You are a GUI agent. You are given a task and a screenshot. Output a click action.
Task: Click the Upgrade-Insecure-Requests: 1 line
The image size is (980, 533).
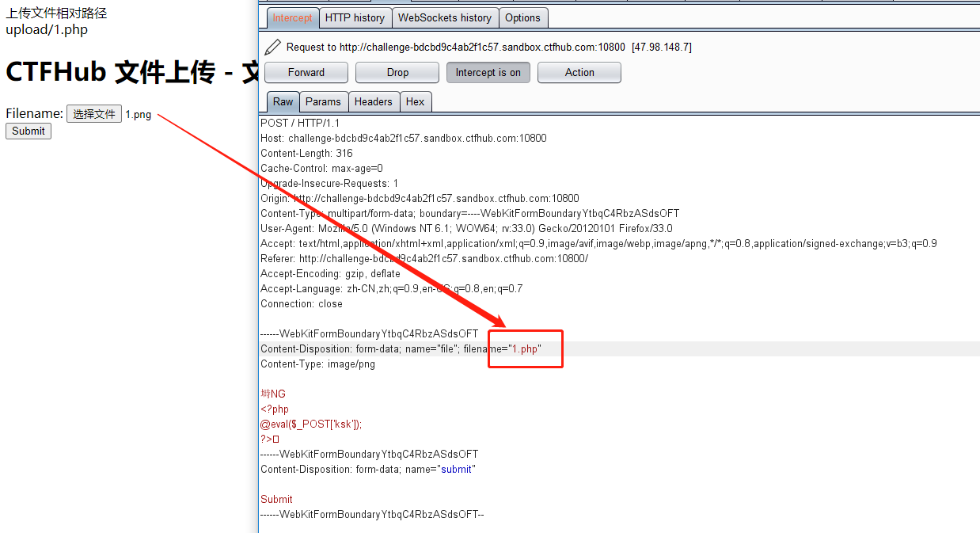coord(329,183)
